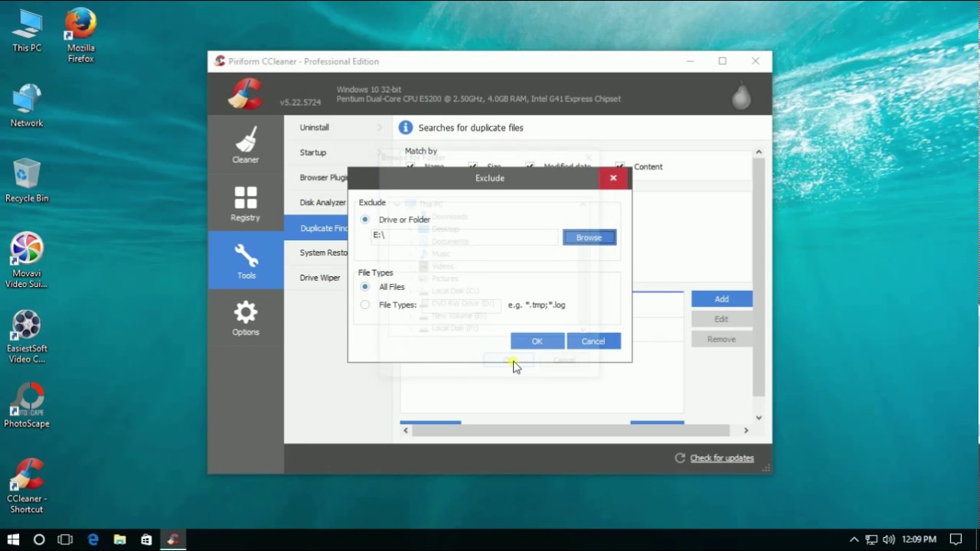This screenshot has width=980, height=551.
Task: Open the System Restore menu item
Action: [x=323, y=253]
